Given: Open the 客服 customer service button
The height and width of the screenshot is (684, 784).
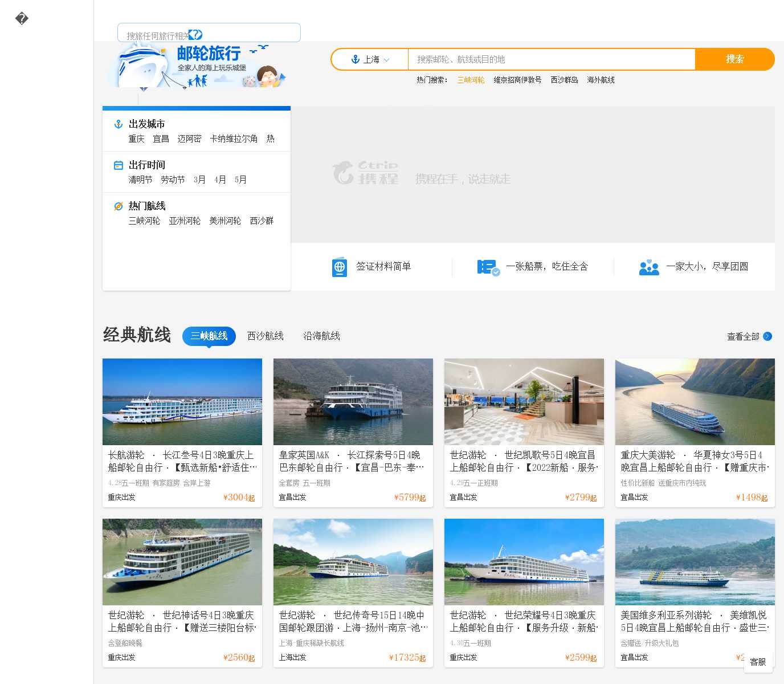Looking at the screenshot, I should point(758,662).
